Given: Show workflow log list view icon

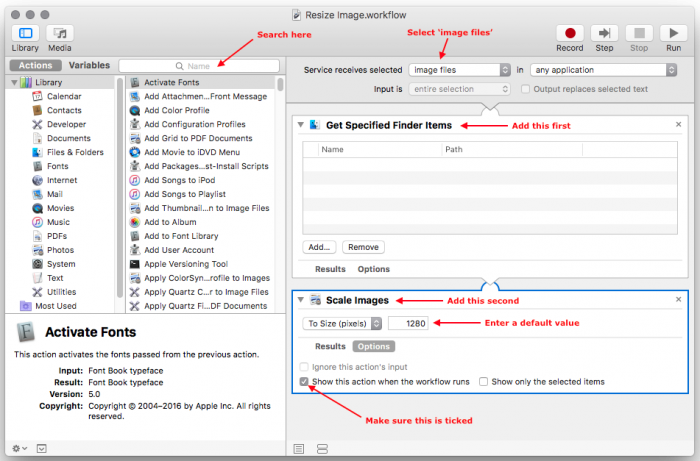Looking at the screenshot, I should tap(299, 449).
